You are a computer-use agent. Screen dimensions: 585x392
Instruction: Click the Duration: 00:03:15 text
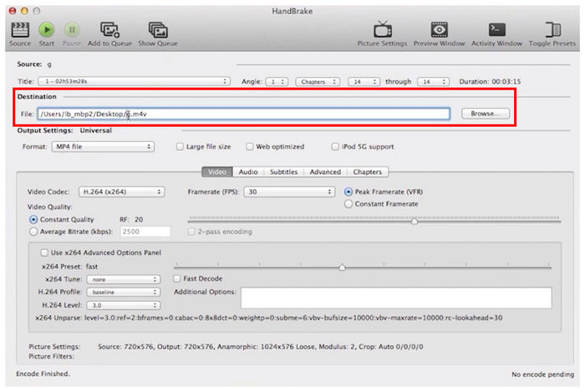coord(490,82)
